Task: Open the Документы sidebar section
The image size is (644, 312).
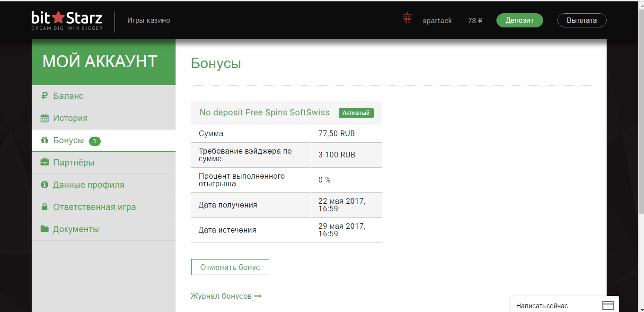Action: (76, 229)
